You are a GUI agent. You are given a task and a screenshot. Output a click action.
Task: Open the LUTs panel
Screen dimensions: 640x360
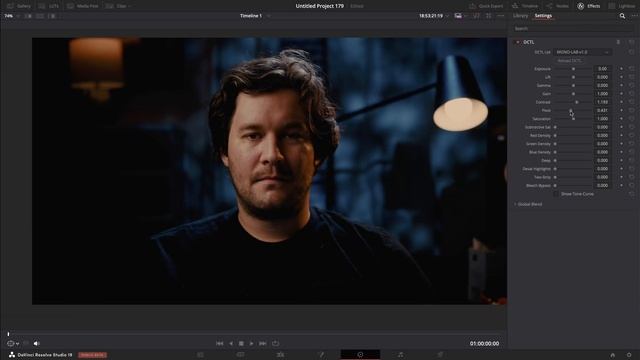coord(49,6)
